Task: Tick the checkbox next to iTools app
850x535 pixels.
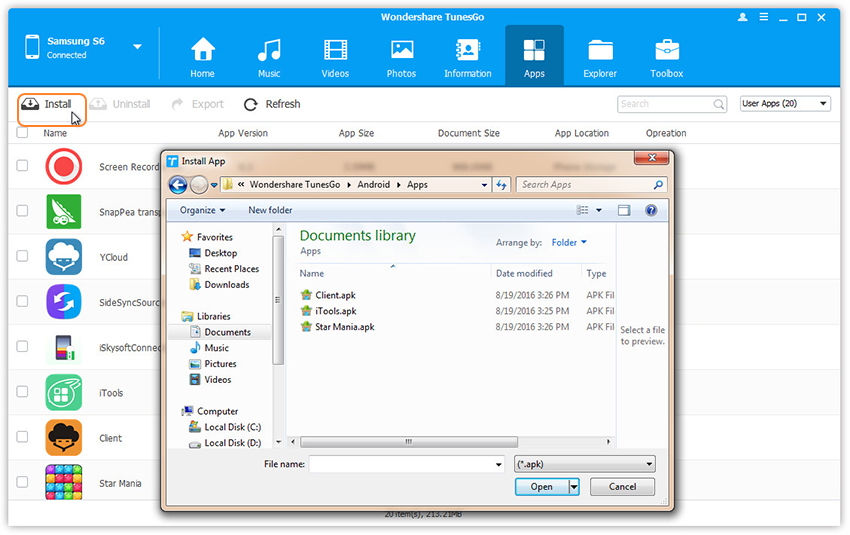Action: (22, 393)
